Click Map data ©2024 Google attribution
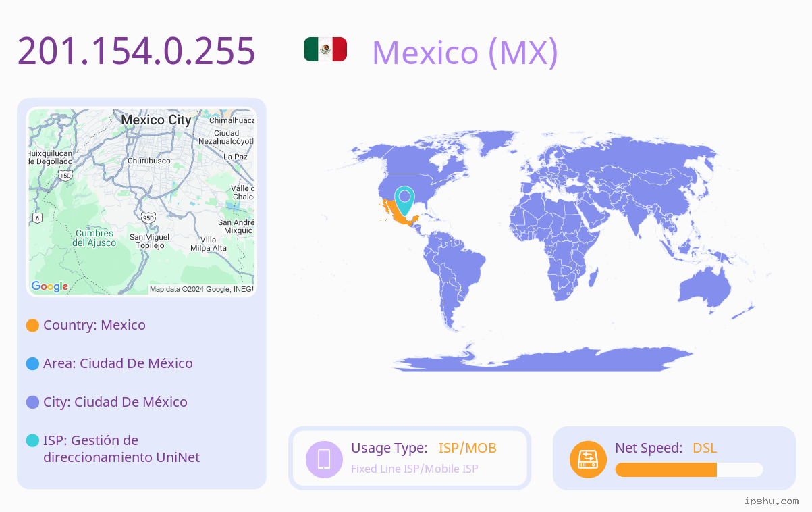 coord(200,289)
